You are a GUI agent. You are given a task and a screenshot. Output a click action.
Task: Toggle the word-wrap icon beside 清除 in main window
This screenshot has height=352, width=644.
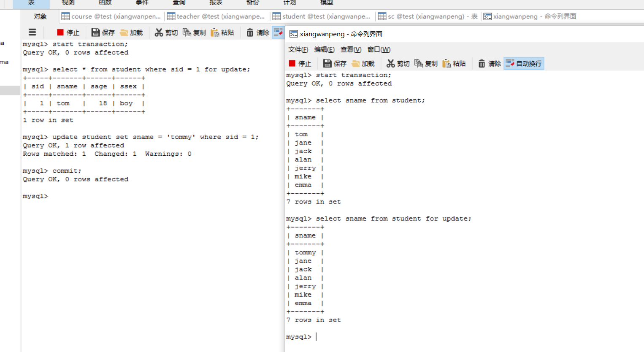tap(278, 32)
